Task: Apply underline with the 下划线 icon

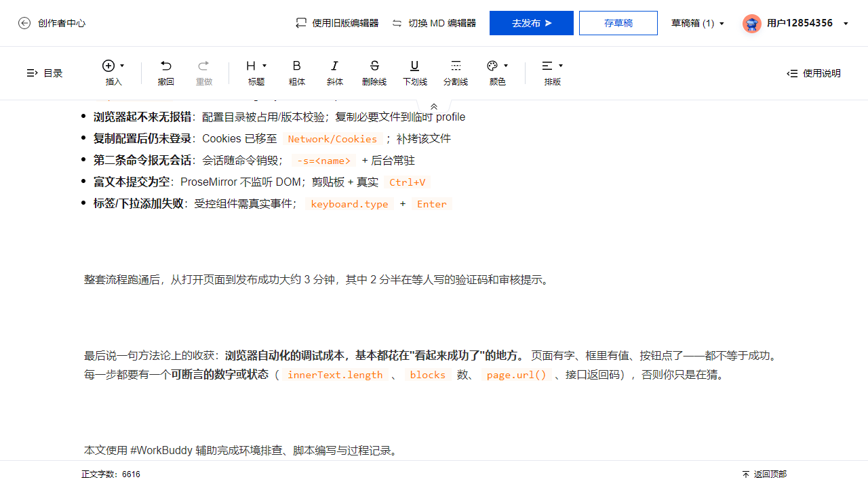Action: 414,66
